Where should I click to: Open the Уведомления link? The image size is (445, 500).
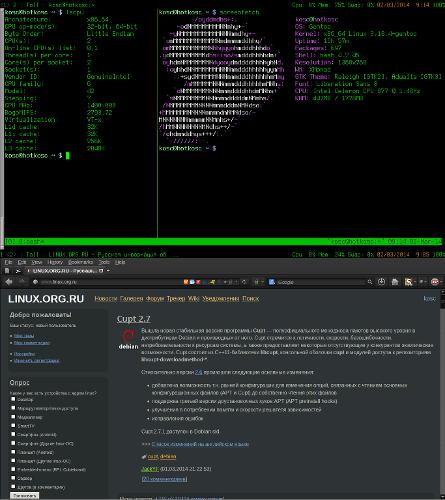pyautogui.click(x=221, y=299)
